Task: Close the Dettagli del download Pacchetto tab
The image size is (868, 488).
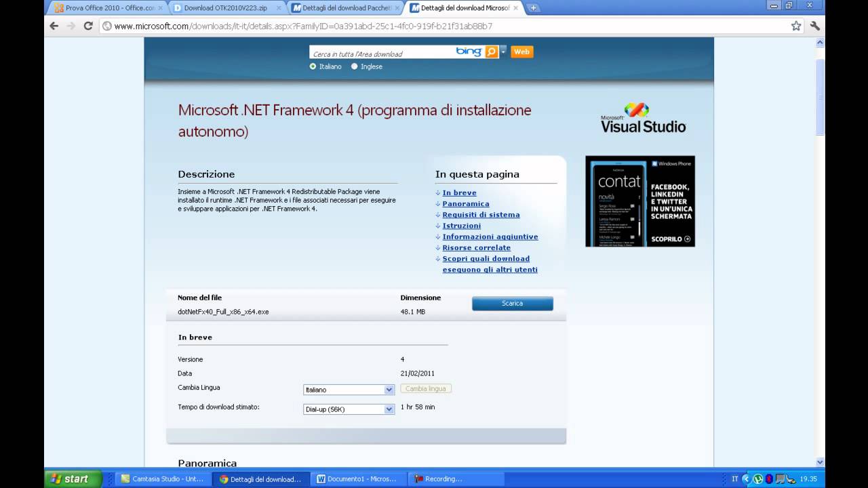Action: [x=398, y=8]
